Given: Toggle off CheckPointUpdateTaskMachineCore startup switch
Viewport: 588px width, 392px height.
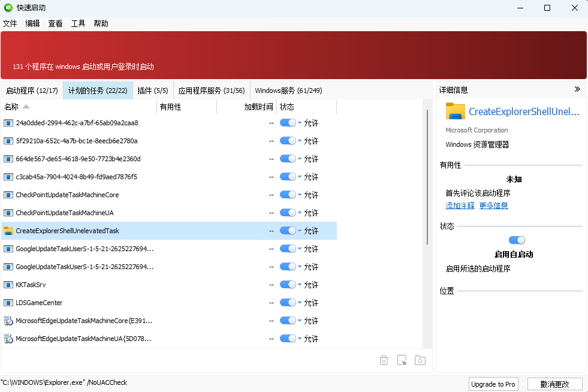Looking at the screenshot, I should 288,195.
